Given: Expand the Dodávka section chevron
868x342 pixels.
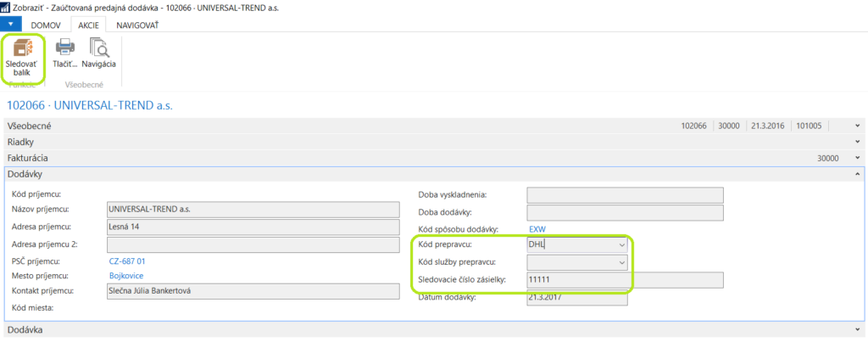Looking at the screenshot, I should pos(858,329).
